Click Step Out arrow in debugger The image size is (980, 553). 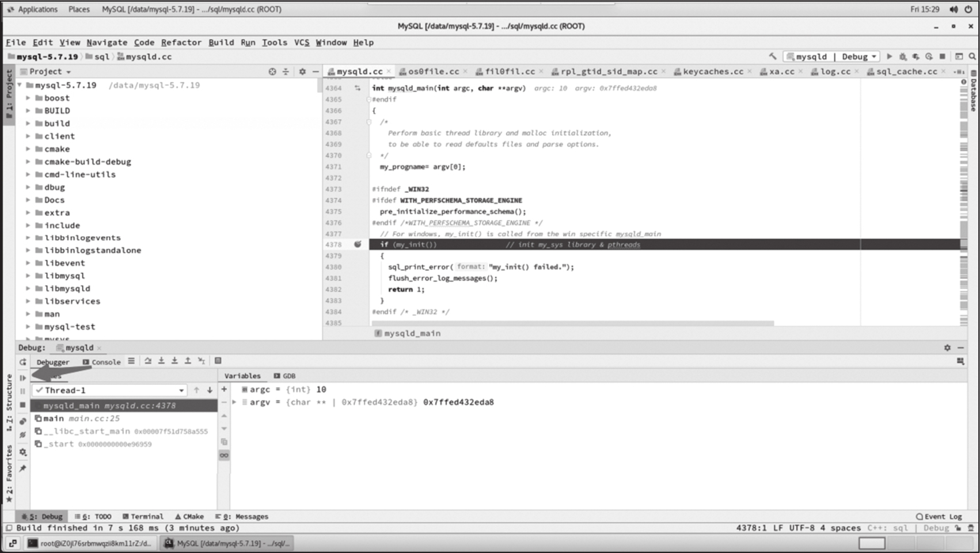(x=188, y=361)
